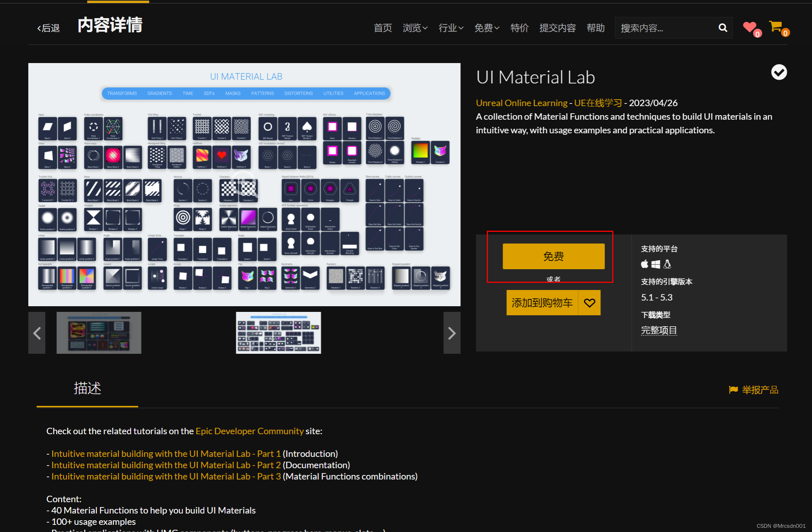Click the 下载类型 label
The height and width of the screenshot is (532, 812).
[656, 315]
